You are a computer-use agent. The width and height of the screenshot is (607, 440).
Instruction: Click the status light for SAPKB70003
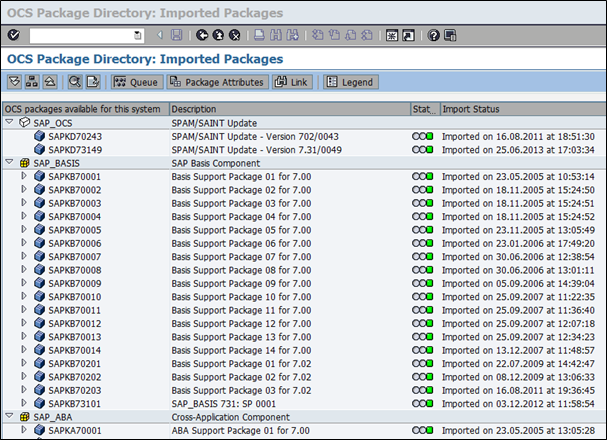tap(422, 203)
